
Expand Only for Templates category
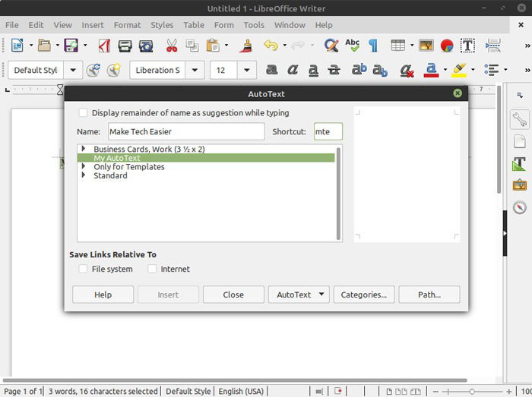coord(83,166)
